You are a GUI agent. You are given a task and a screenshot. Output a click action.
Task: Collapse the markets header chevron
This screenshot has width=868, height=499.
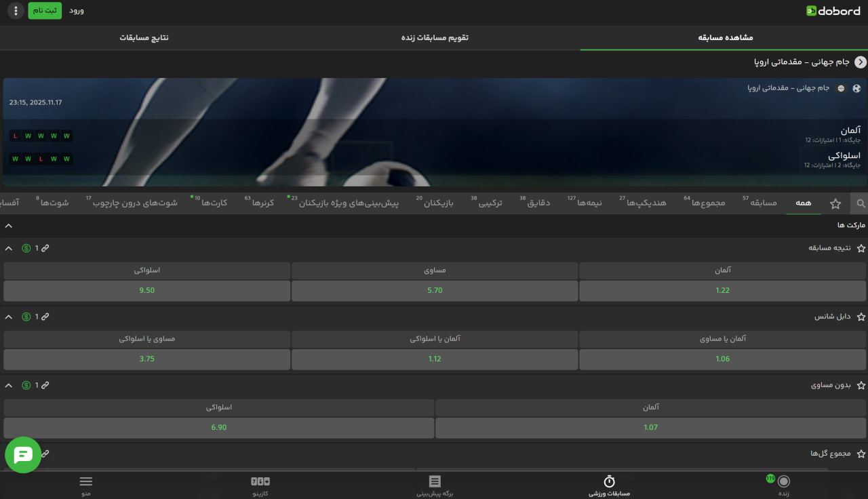(9, 225)
